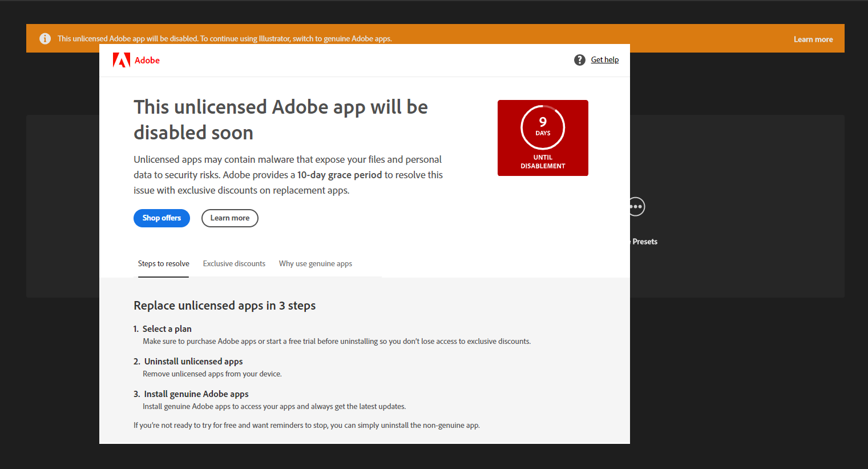This screenshot has width=868, height=469.
Task: Switch to the Exclusive discounts tab
Action: [234, 264]
